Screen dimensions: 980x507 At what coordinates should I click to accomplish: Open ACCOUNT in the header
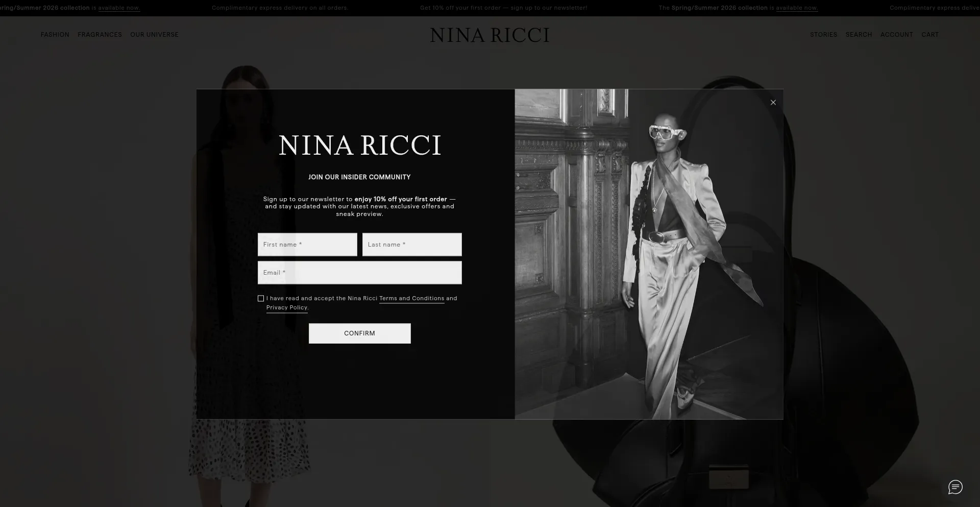pos(896,35)
